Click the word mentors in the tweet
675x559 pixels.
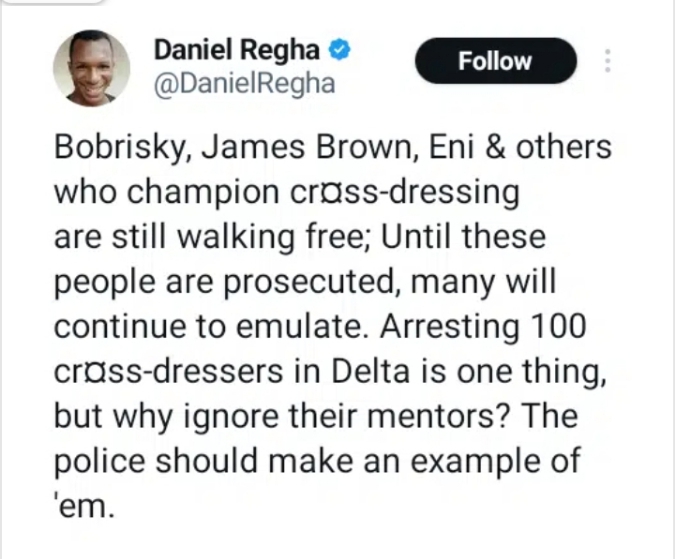click(x=436, y=417)
